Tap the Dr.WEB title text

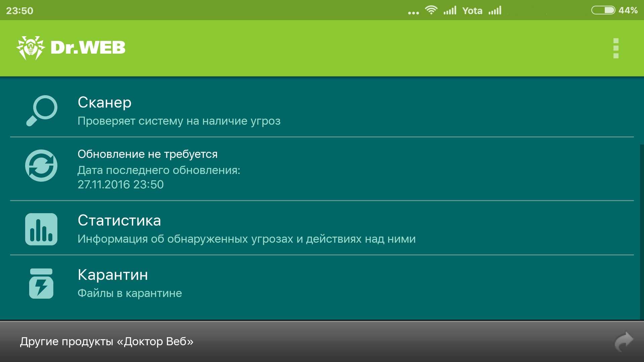[x=88, y=48]
